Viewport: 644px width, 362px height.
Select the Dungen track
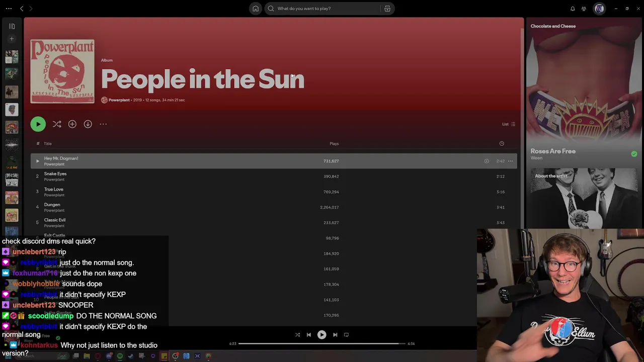[x=274, y=207]
